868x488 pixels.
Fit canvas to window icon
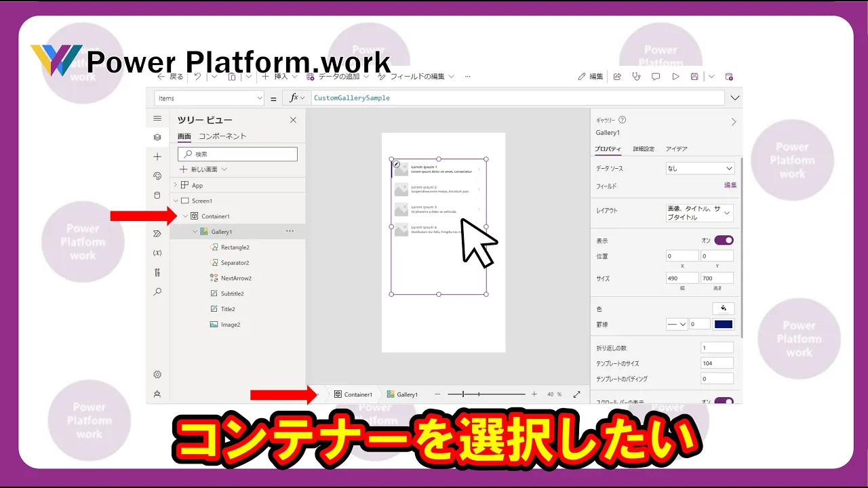click(x=577, y=394)
